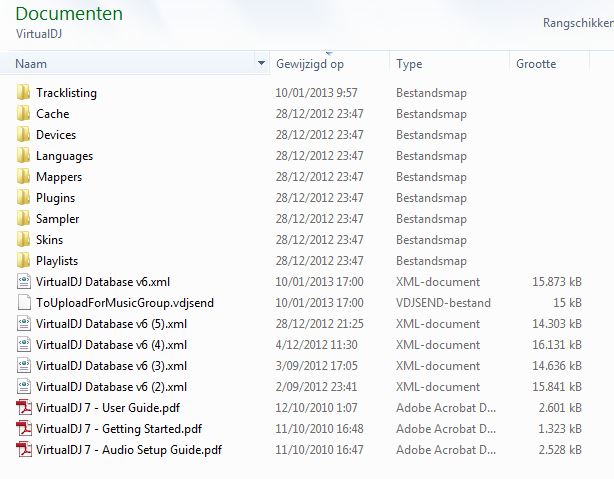The height and width of the screenshot is (479, 614).
Task: Click the date 11/10/2010 16:47
Action: point(320,450)
